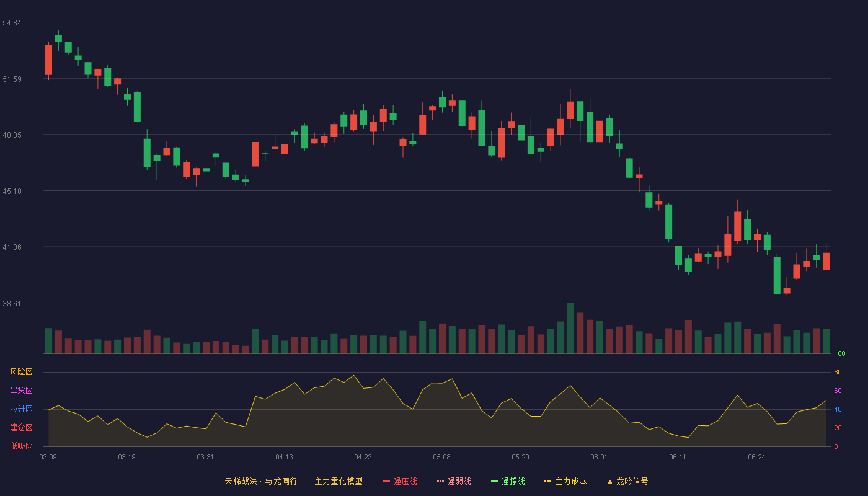Click the 06-24 date label
Viewport: 868px width, 496px height.
tap(756, 457)
